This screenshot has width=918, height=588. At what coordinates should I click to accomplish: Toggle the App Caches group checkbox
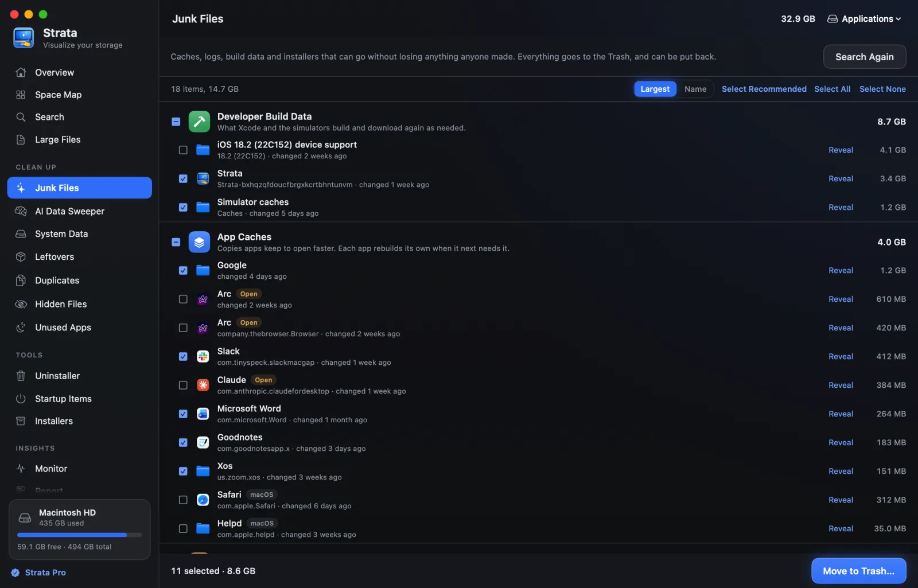point(176,242)
